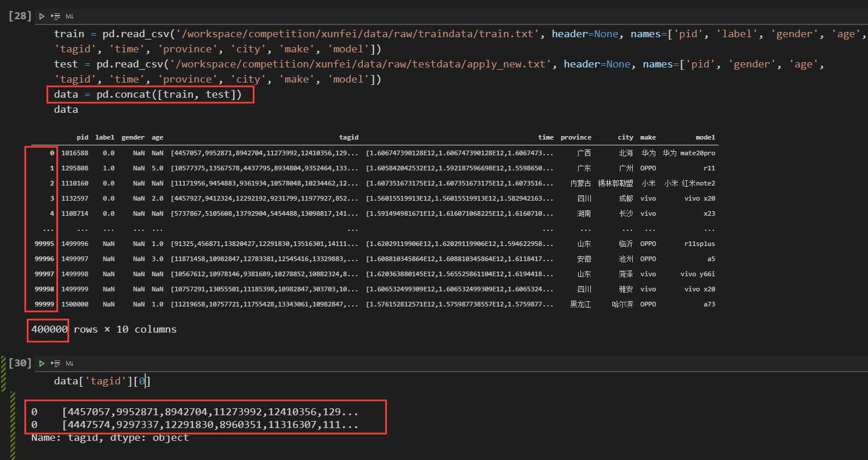The image size is (868, 460).
Task: Click model cell r11
Action: pyautogui.click(x=710, y=168)
